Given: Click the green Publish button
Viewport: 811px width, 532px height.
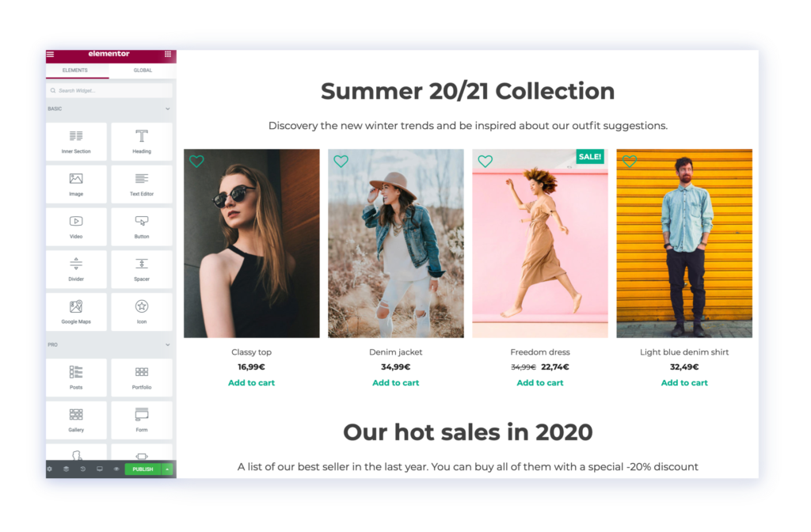Looking at the screenshot, I should click(x=143, y=469).
